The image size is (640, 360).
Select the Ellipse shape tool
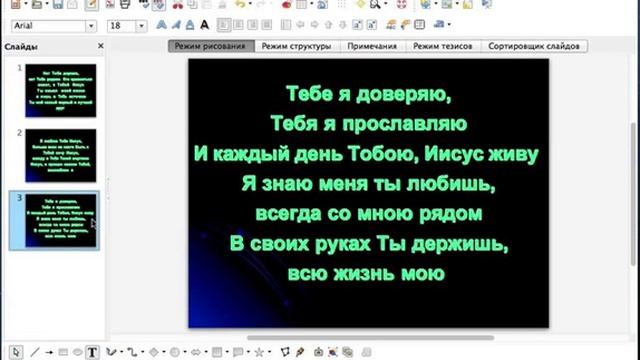(77, 352)
